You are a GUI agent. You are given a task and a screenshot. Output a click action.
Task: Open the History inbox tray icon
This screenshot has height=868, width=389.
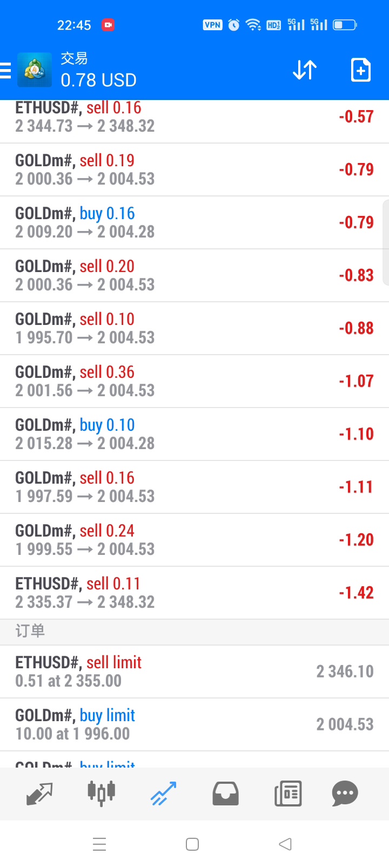(x=225, y=794)
